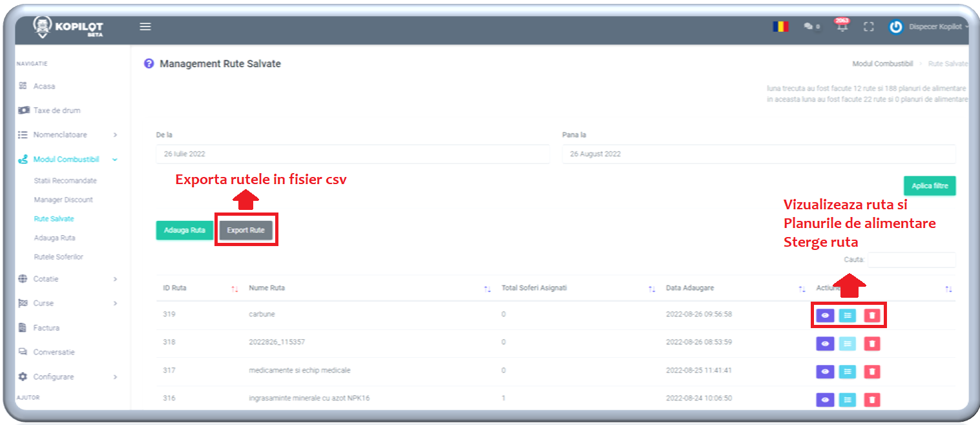View route 316 using eye icon
This screenshot has height=425, width=980.
[825, 400]
